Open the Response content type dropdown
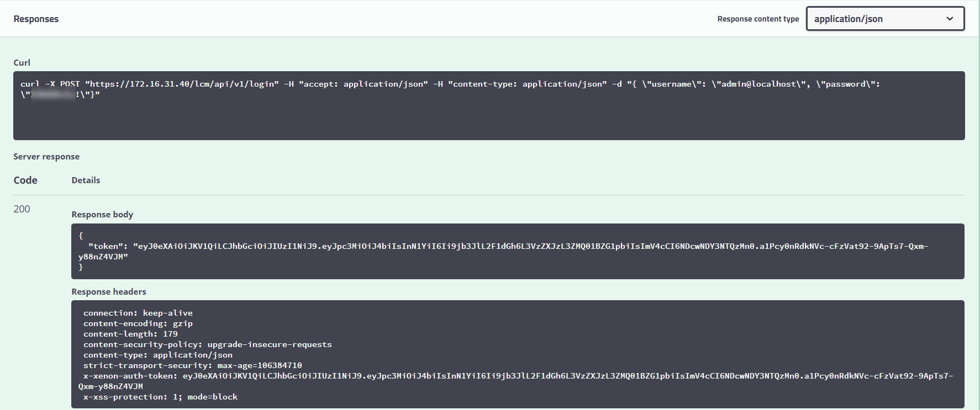This screenshot has height=410, width=980. [x=884, y=19]
